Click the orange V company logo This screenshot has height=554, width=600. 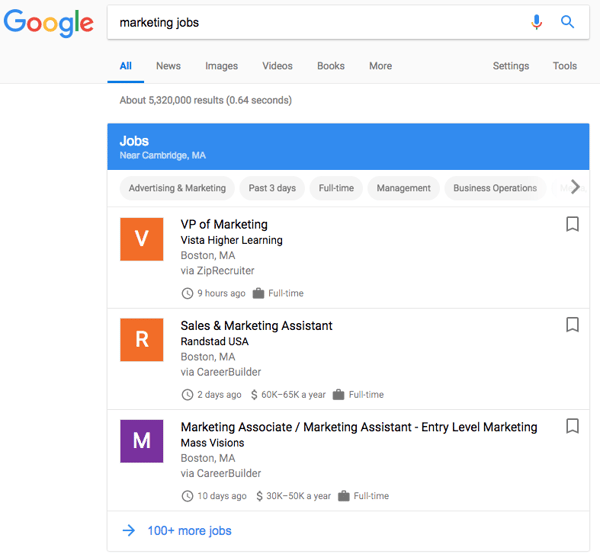(x=141, y=239)
